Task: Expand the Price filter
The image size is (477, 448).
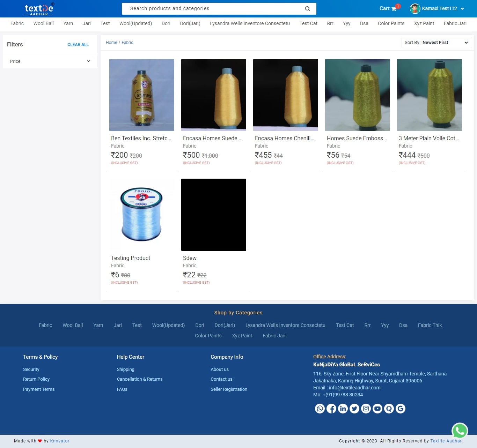Action: pyautogui.click(x=50, y=61)
